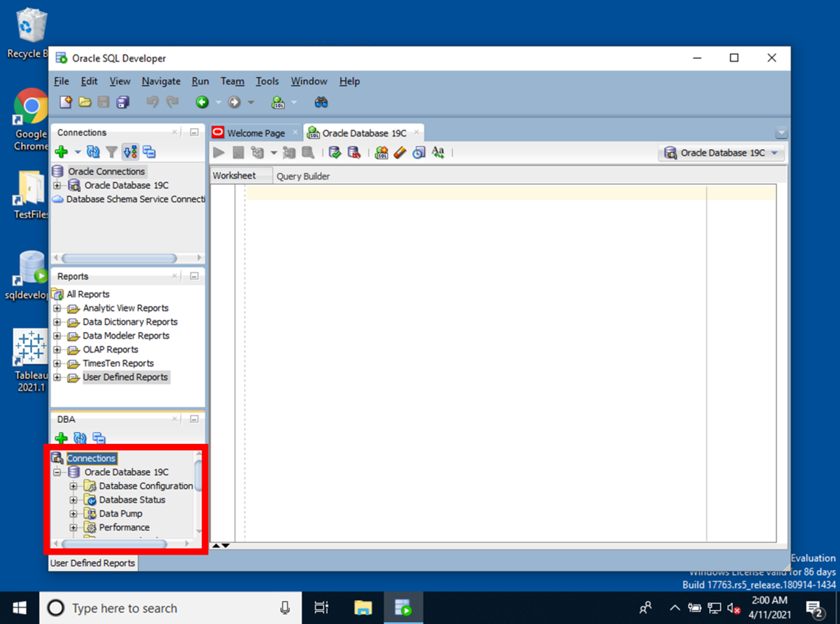
Task: Open the Run menu
Action: [x=200, y=81]
